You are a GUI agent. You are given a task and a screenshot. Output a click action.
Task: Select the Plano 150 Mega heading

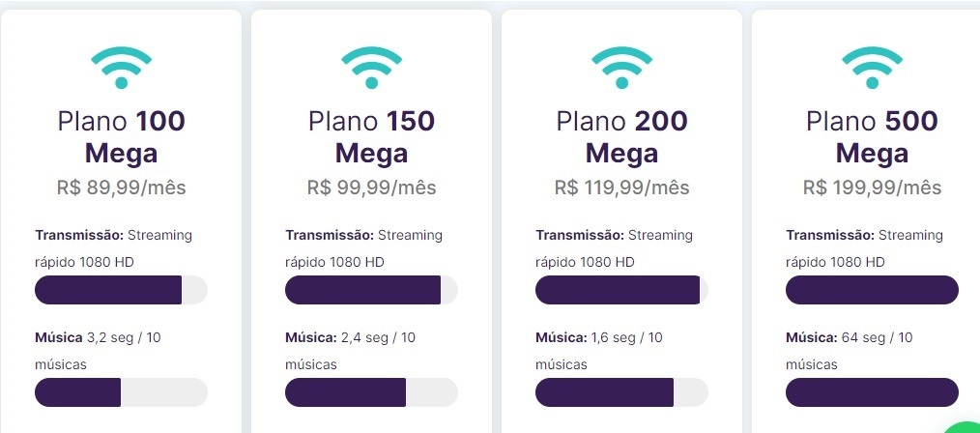point(371,137)
